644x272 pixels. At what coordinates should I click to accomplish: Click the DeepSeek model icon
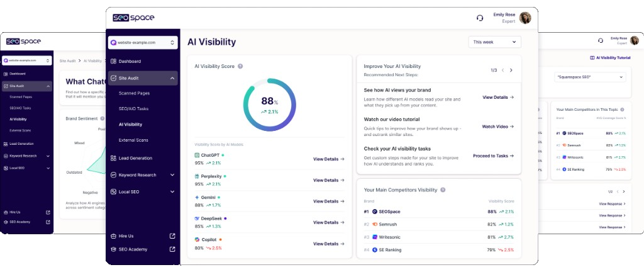[197, 218]
